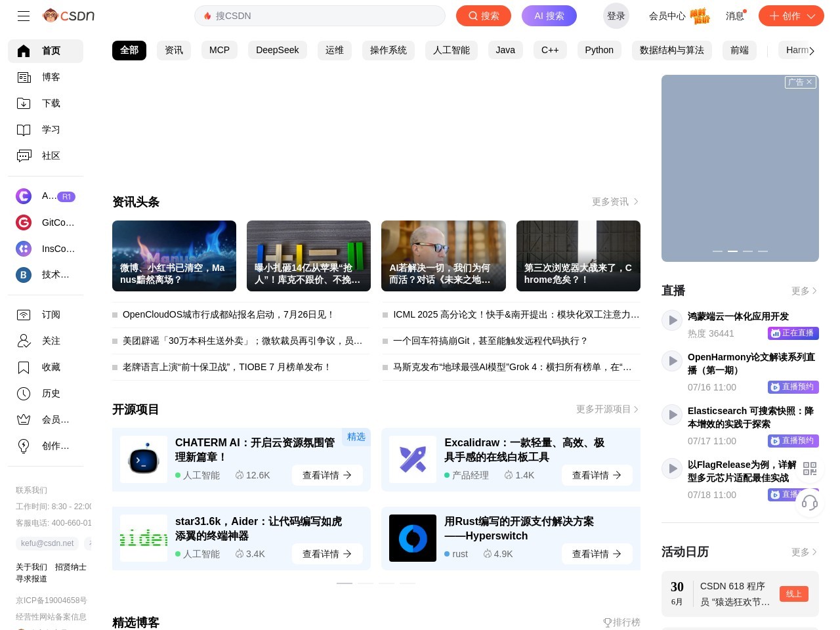The image size is (840, 630).
Task: Open 更多 next to 活动日历
Action: click(804, 552)
